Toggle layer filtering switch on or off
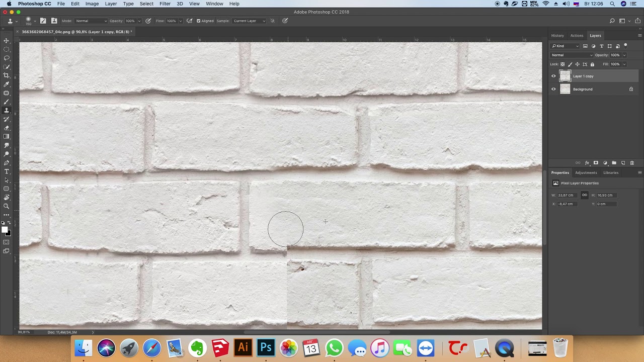The image size is (644, 362). point(626,46)
